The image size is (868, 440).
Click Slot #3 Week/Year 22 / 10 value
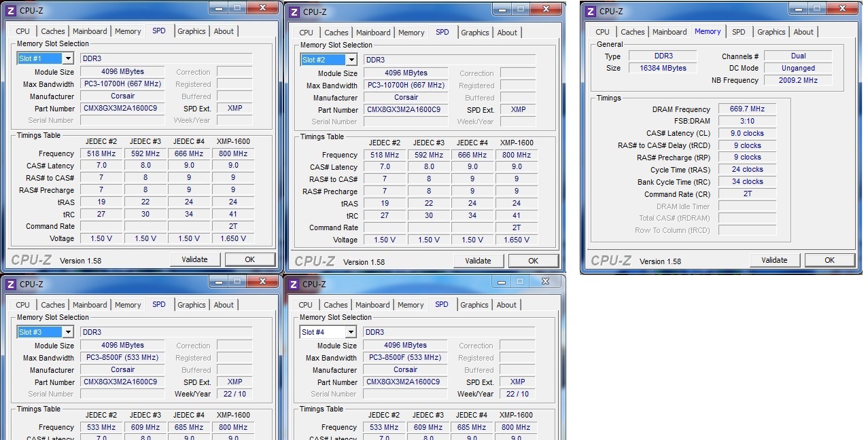pyautogui.click(x=235, y=394)
